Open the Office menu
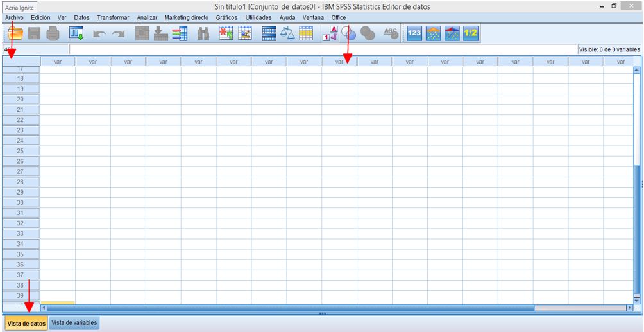 coord(339,18)
